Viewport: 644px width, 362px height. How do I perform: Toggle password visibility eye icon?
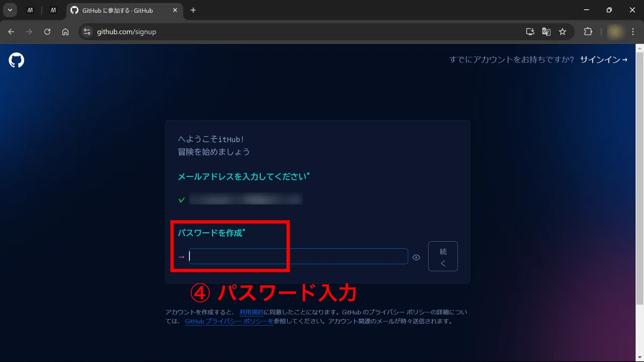click(x=416, y=257)
